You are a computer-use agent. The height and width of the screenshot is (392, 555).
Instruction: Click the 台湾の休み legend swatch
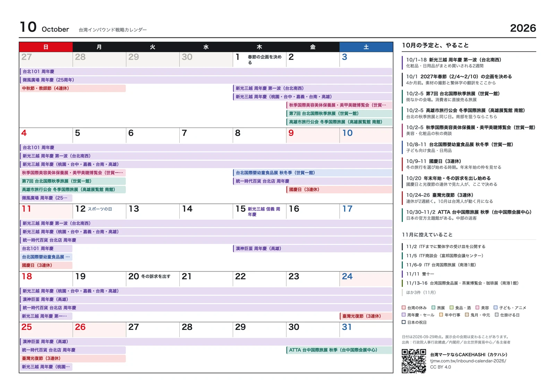coord(404,307)
